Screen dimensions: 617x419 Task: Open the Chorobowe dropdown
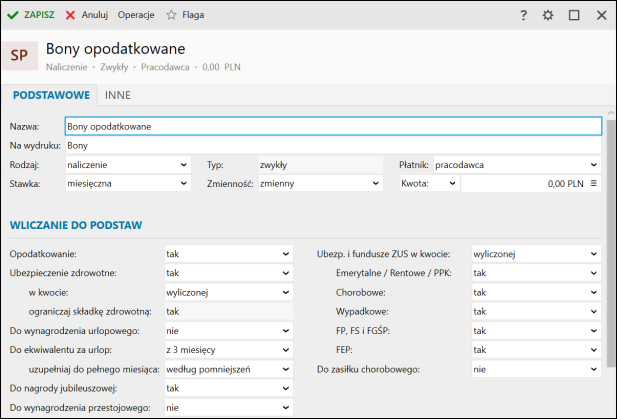click(535, 292)
